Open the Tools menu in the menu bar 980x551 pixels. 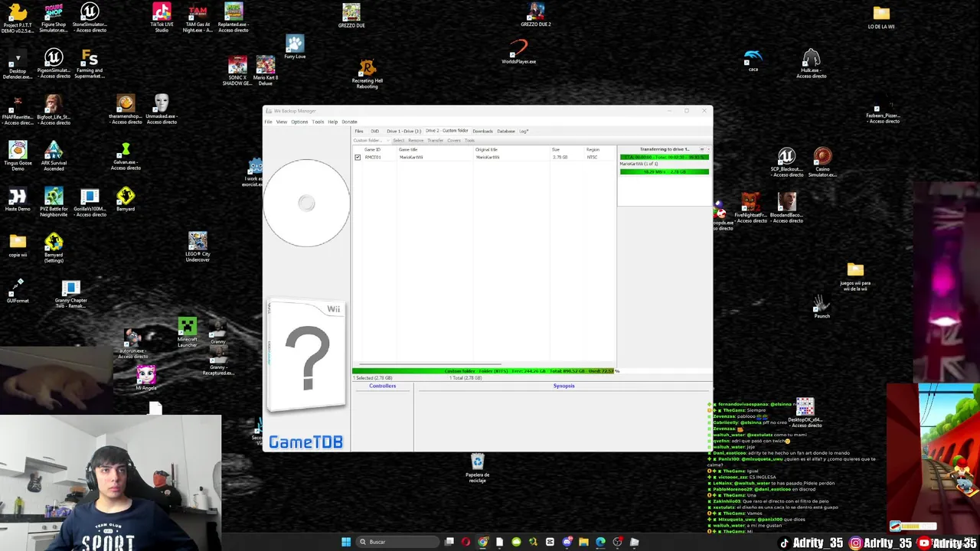(x=318, y=122)
